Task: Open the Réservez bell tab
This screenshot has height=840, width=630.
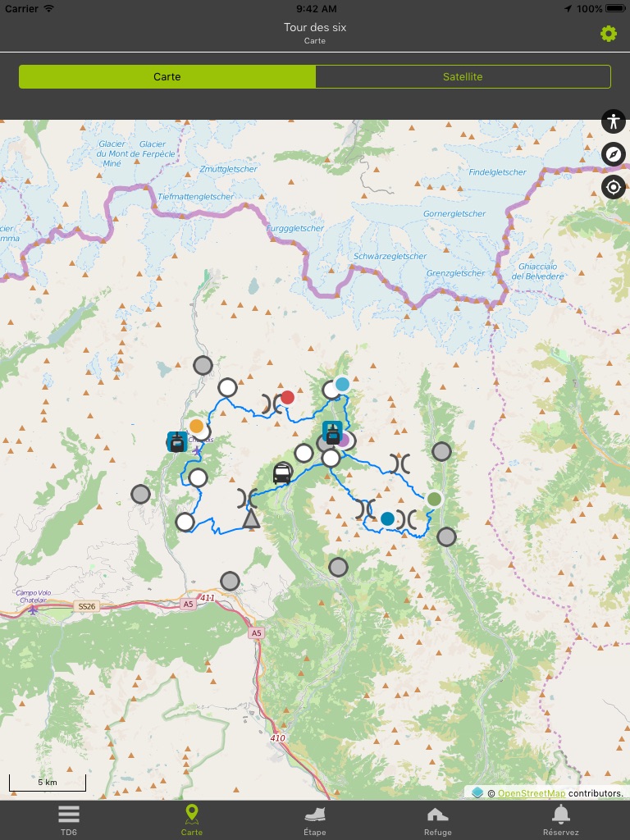Action: 561,820
